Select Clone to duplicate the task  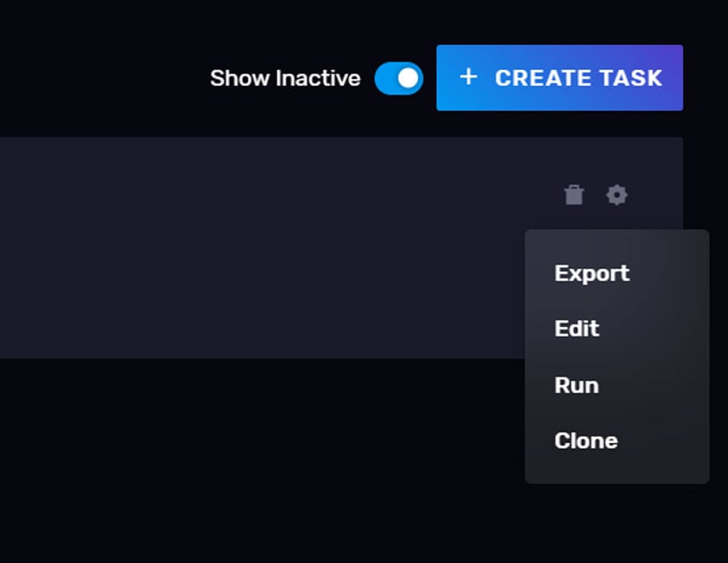click(586, 440)
